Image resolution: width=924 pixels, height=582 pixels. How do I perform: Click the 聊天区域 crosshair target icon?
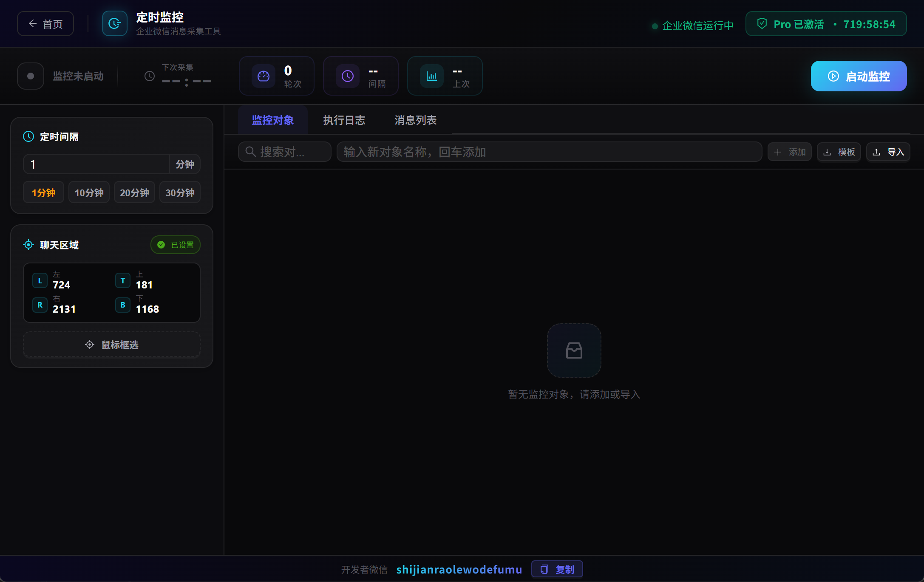tap(28, 245)
